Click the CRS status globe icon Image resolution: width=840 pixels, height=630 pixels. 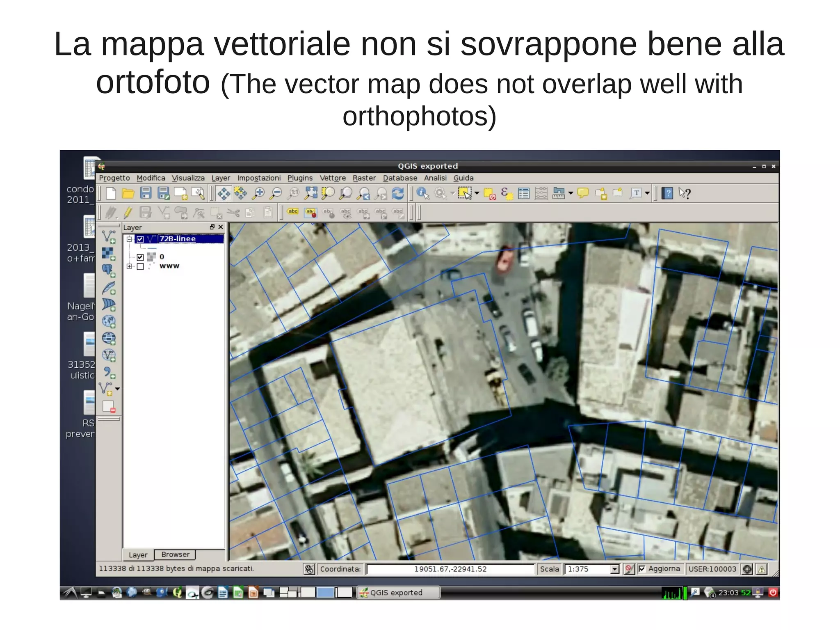(x=747, y=569)
